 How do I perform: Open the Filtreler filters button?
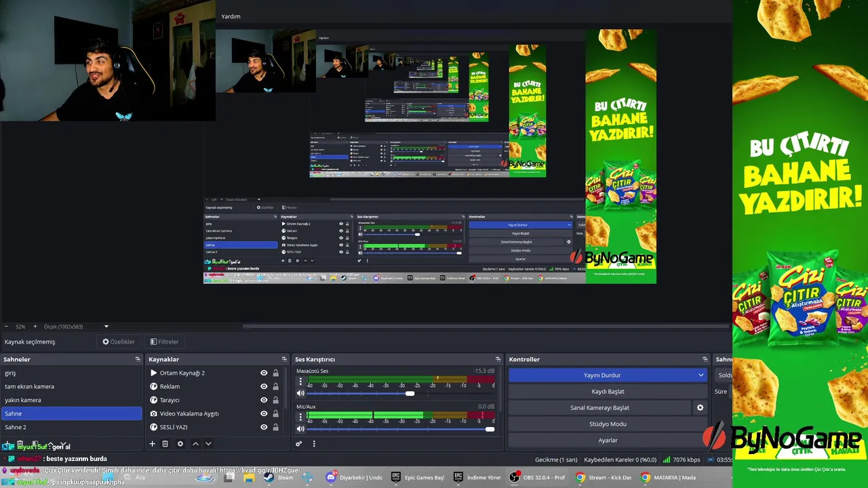tap(164, 342)
